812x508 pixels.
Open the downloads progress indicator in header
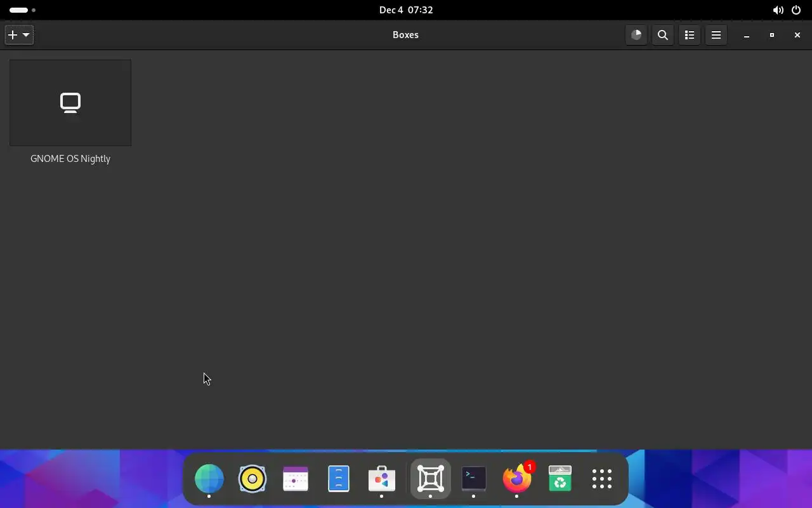coord(636,35)
